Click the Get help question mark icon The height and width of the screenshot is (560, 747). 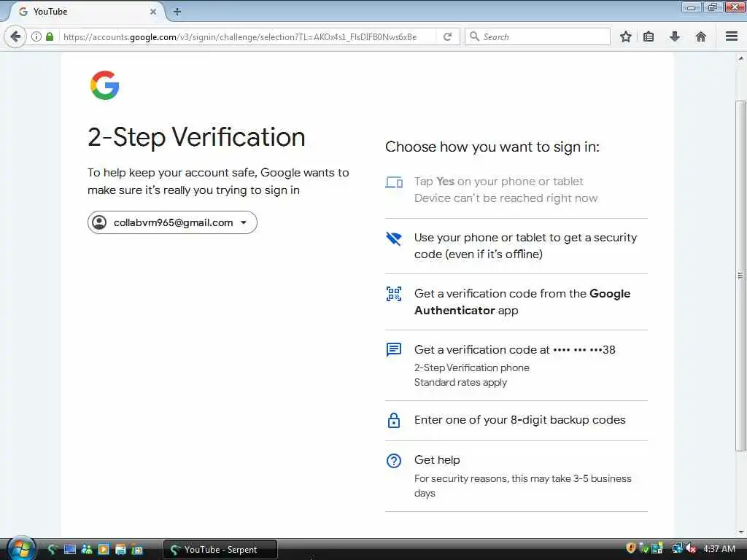click(x=394, y=461)
